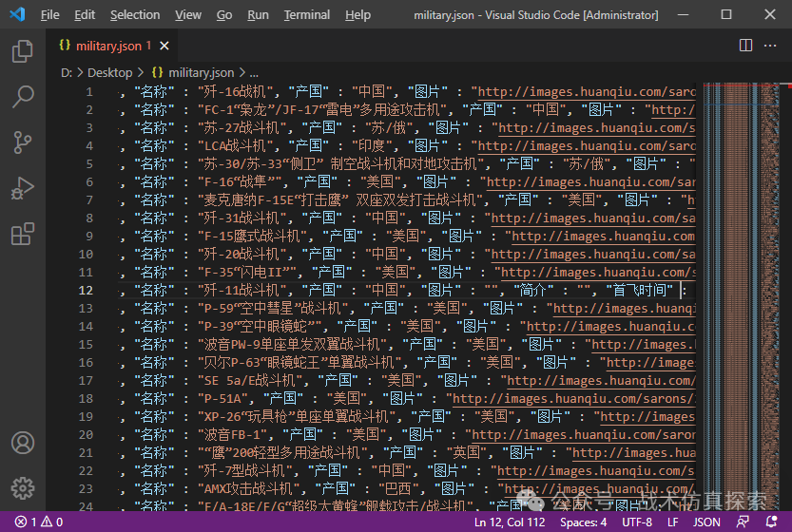Screen dimensions: 792x532
Task: Click the feedback icon in status bar
Action: [743, 522]
